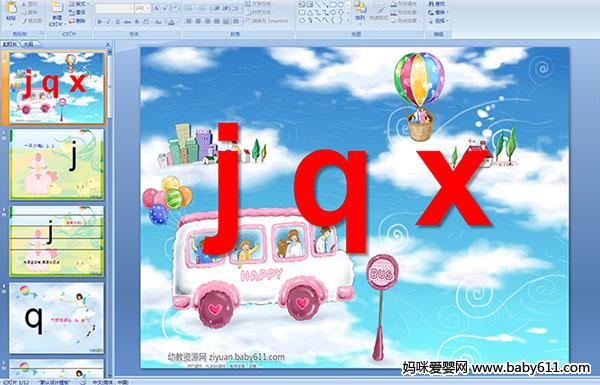The width and height of the screenshot is (600, 385).
Task: Open the Character Spacing menu
Action: (x=146, y=22)
